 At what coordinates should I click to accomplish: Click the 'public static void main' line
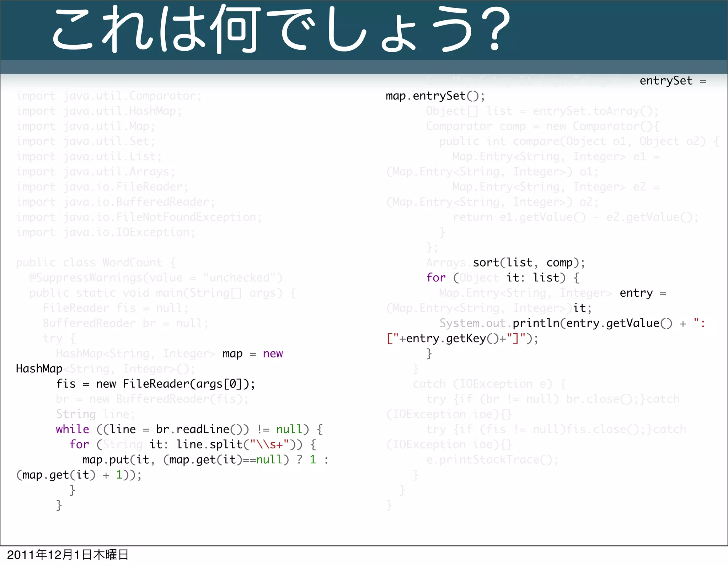(162, 293)
